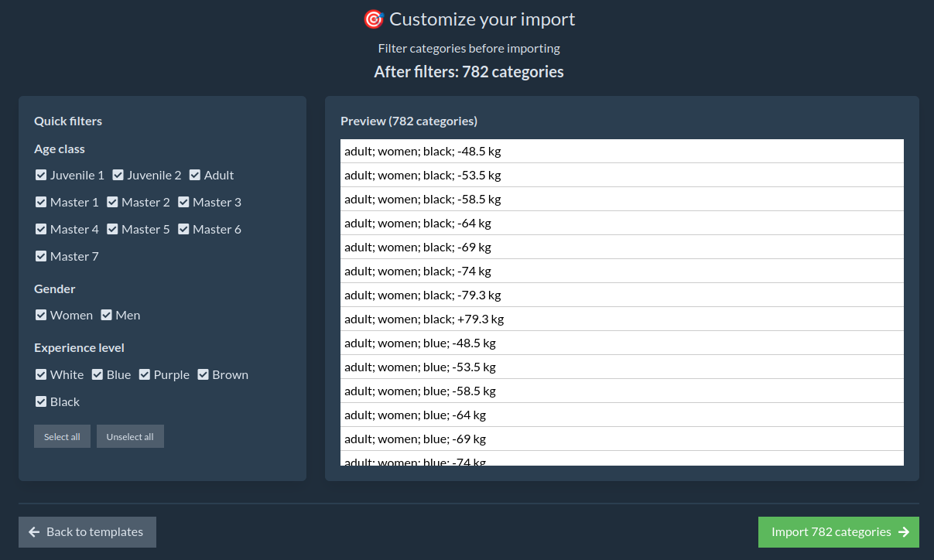Uncheck the Purple experience level
The width and height of the screenshot is (934, 560).
pos(145,375)
